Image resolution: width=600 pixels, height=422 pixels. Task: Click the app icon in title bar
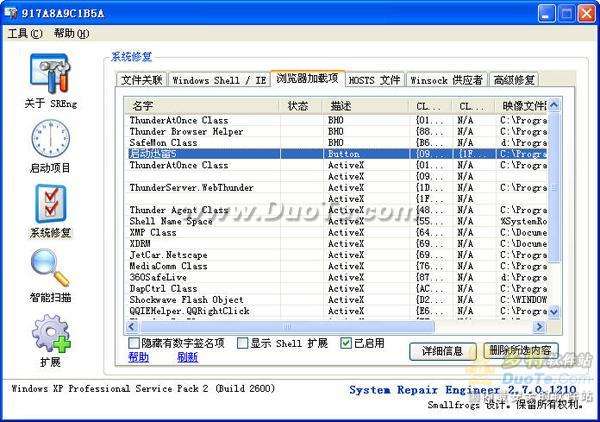[x=11, y=13]
